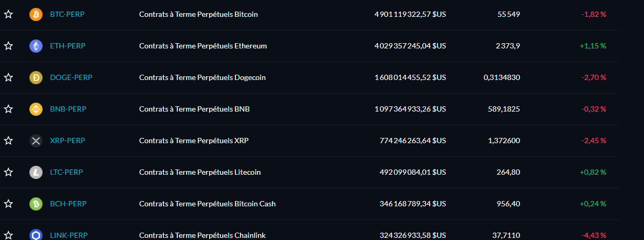Click the Dogecoin coin icon
The width and height of the screenshot is (644, 240).
[36, 77]
